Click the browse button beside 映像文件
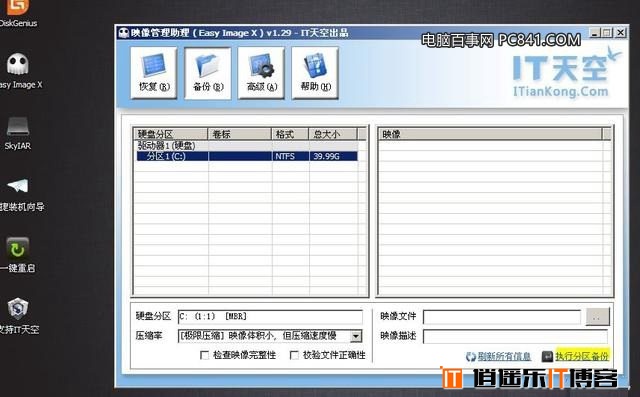 598,317
